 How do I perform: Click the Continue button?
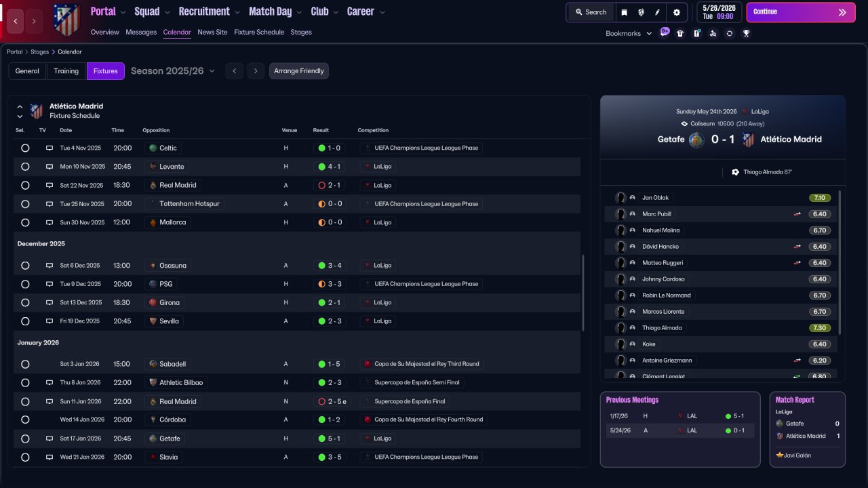pos(801,12)
